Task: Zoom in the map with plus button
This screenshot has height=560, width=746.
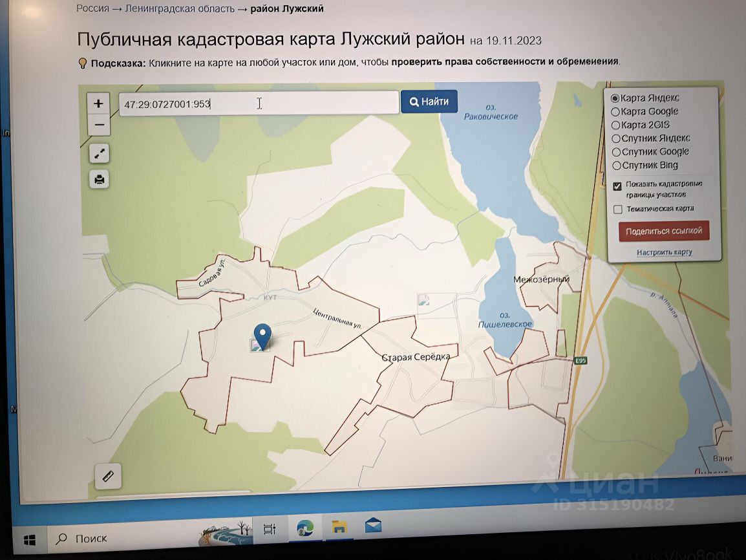Action: click(x=98, y=103)
